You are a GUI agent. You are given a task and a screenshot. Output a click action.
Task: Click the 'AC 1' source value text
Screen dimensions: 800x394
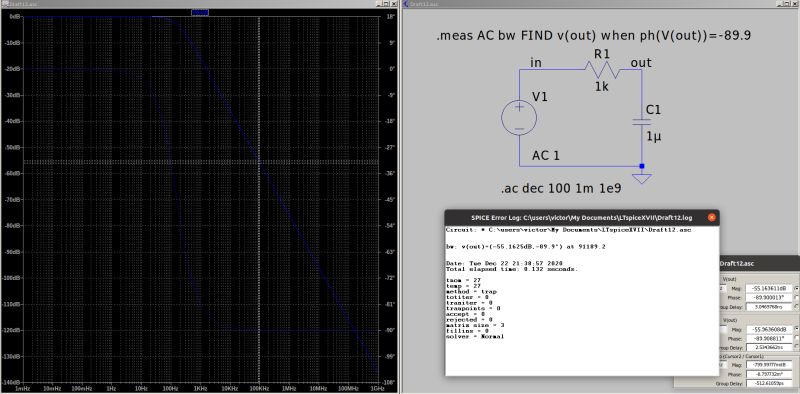coord(546,156)
